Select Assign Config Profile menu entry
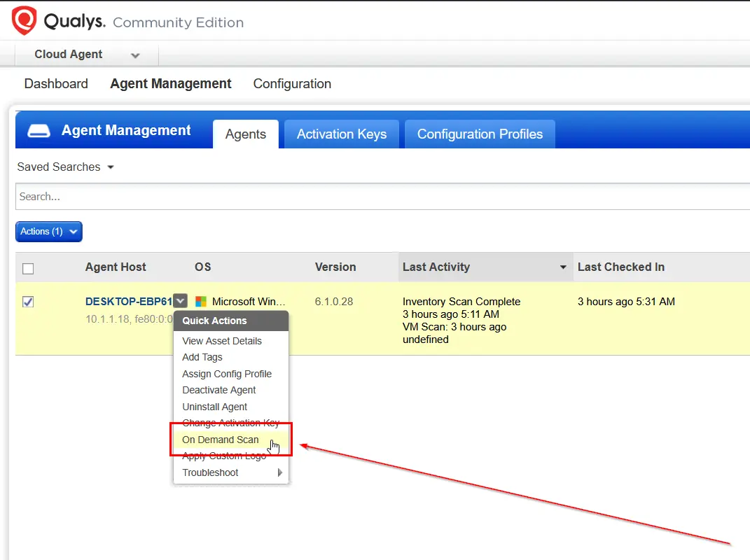 click(227, 374)
